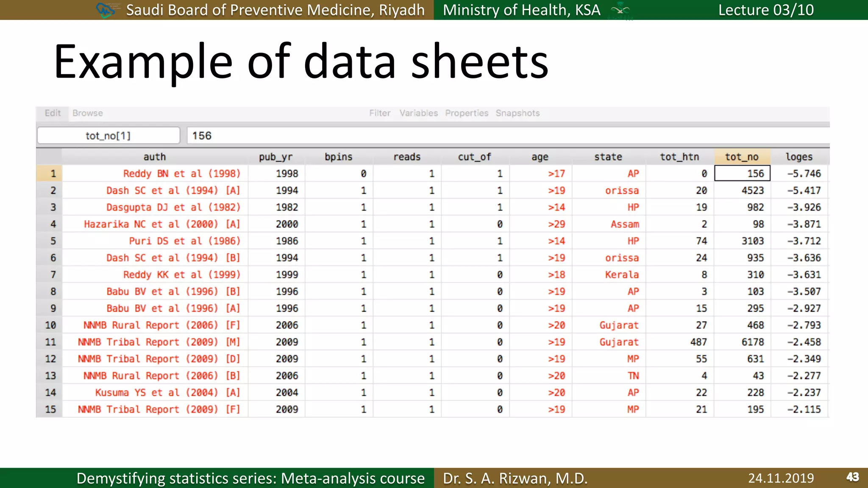
Task: Click author cell Dash SC et al (1994) [B]
Action: pyautogui.click(x=155, y=258)
